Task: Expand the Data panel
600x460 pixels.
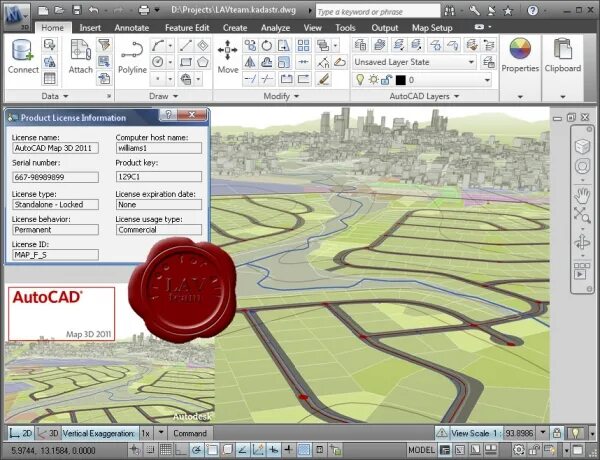Action: (55, 96)
